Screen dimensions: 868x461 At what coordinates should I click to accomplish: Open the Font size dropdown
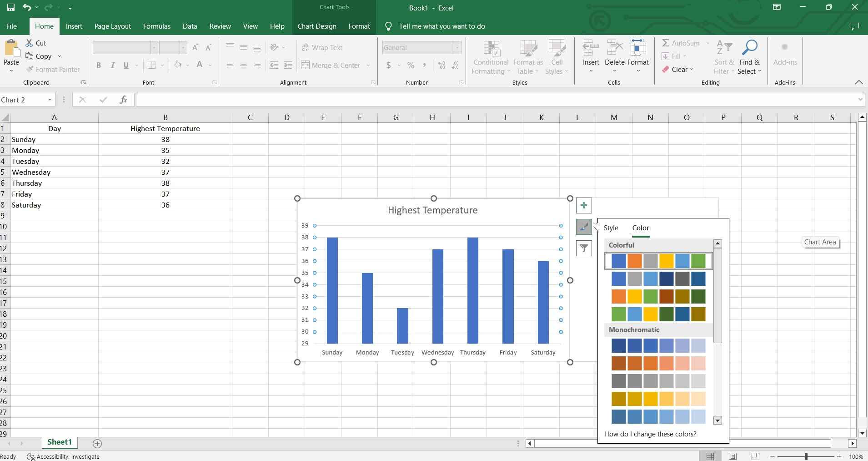[183, 47]
